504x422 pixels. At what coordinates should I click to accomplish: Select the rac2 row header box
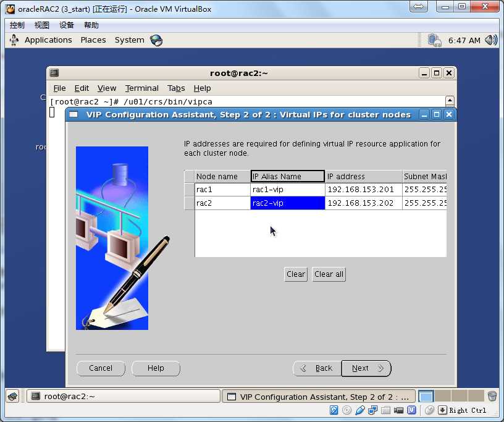(190, 203)
